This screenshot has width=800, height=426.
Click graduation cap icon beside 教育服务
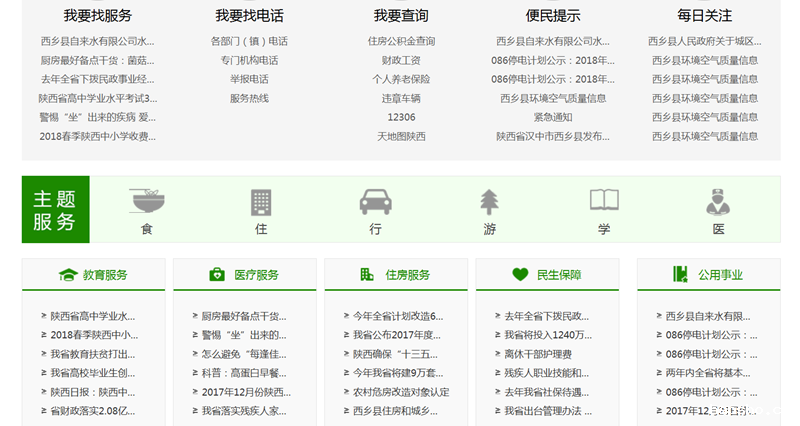point(67,275)
